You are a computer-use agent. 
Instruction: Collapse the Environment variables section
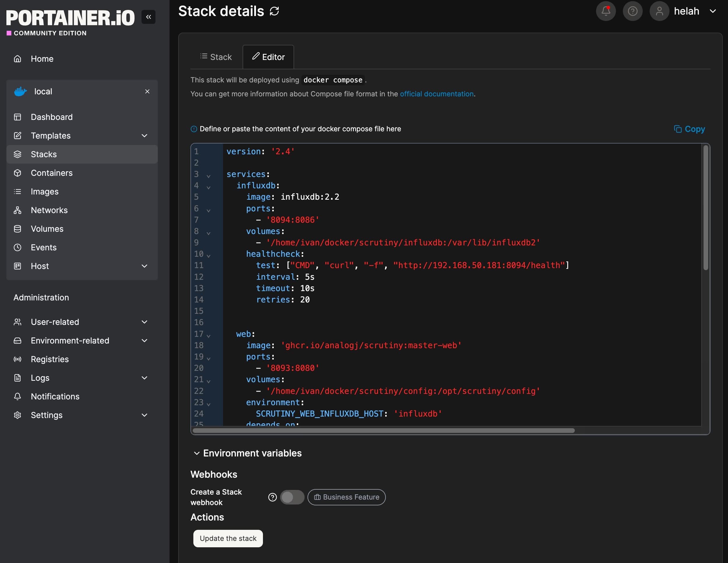197,453
